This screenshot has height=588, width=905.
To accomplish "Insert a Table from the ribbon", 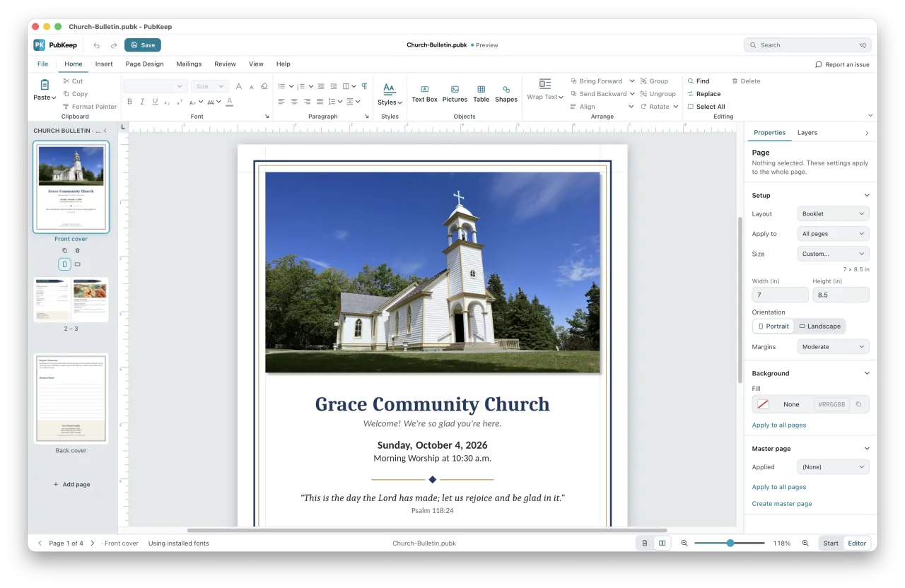I will [x=481, y=94].
